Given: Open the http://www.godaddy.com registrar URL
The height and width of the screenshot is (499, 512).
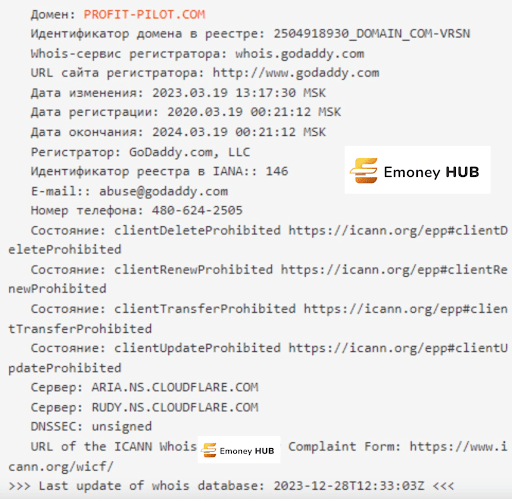Looking at the screenshot, I should pos(296,73).
